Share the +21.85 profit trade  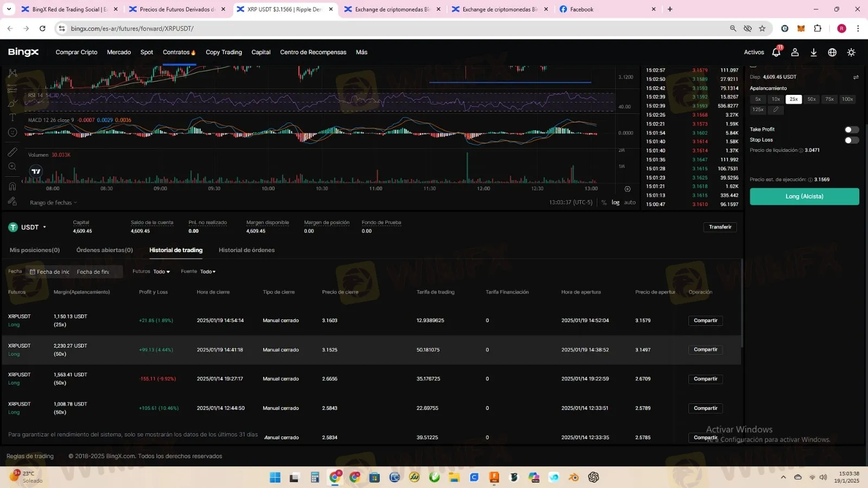pyautogui.click(x=705, y=320)
